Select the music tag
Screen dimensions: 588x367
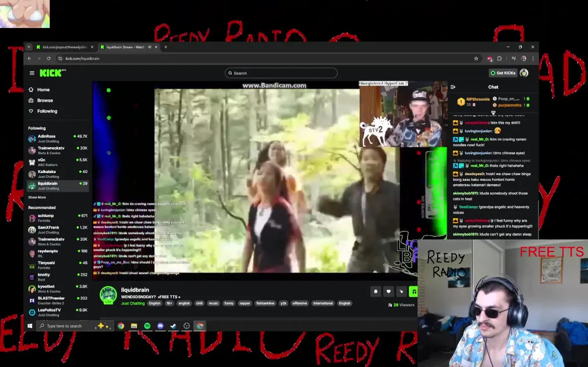213,303
